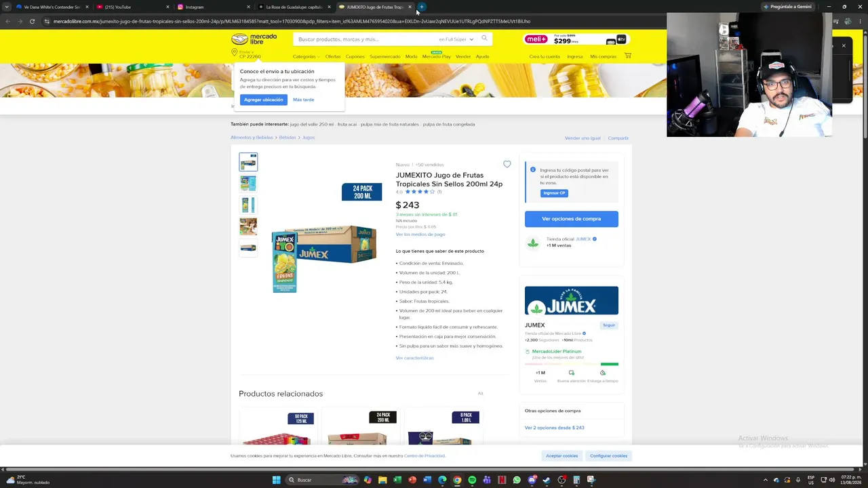Open 'Ver características' link
Viewport: 868px width, 488px height.
pos(414,358)
